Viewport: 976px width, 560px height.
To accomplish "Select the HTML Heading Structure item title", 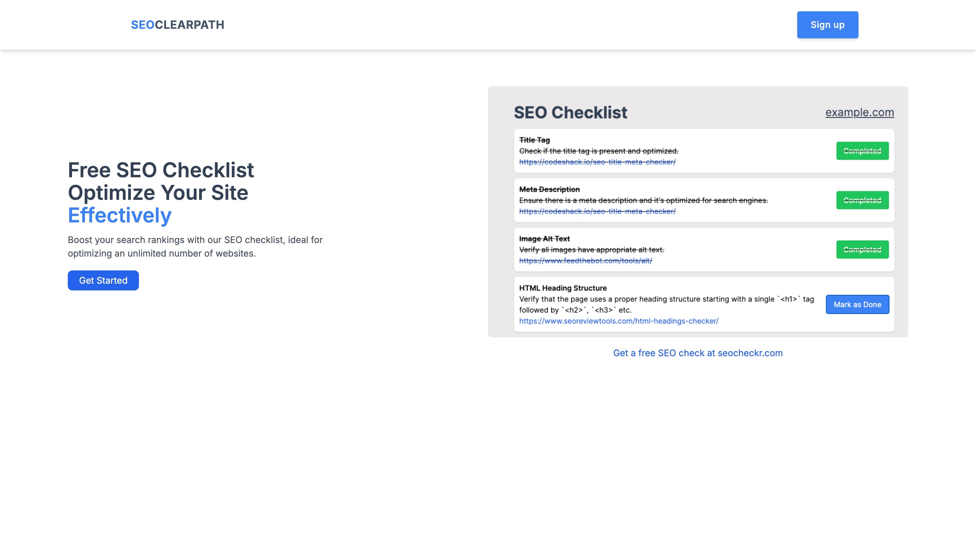I will [563, 288].
